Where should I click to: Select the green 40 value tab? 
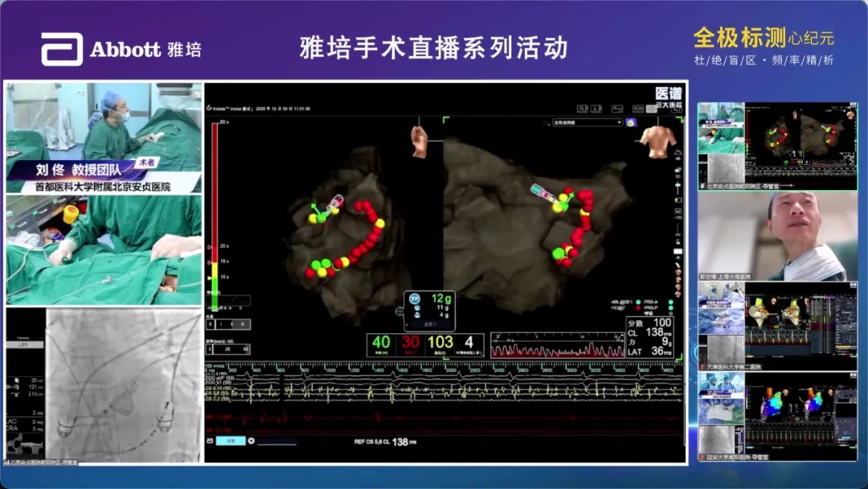tap(381, 343)
